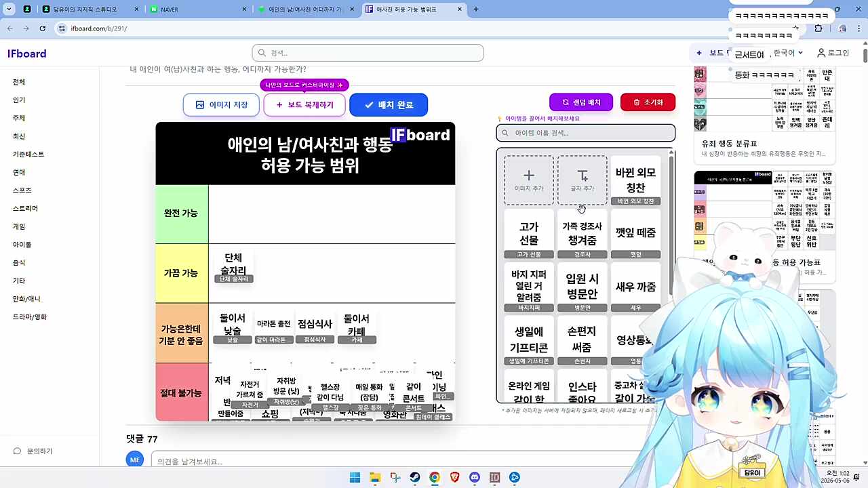
Task: Click 문의하기 at sidebar bottom
Action: tap(33, 451)
